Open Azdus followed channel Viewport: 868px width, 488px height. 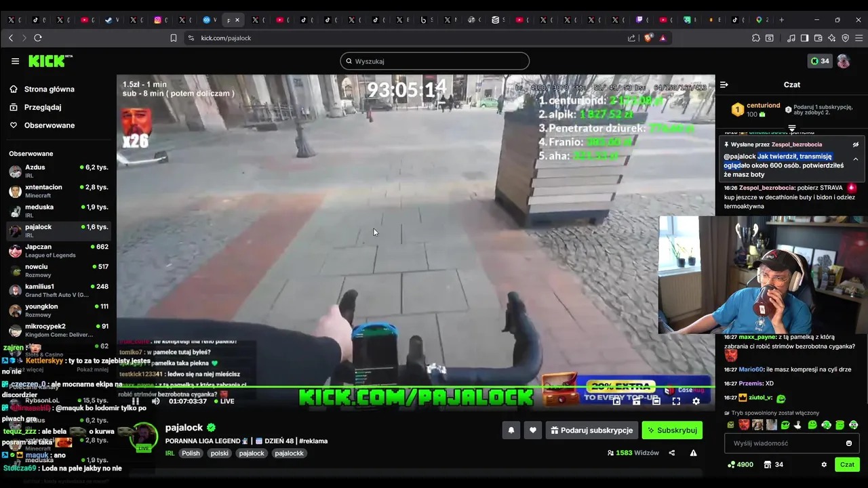pos(58,171)
